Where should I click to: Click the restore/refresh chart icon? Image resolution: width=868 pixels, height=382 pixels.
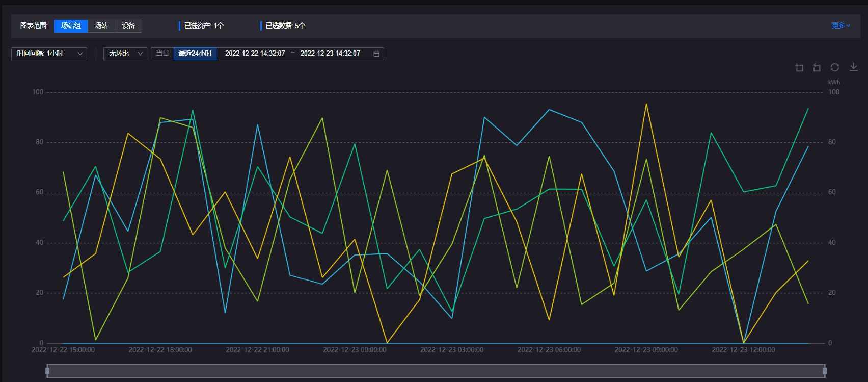click(x=834, y=67)
